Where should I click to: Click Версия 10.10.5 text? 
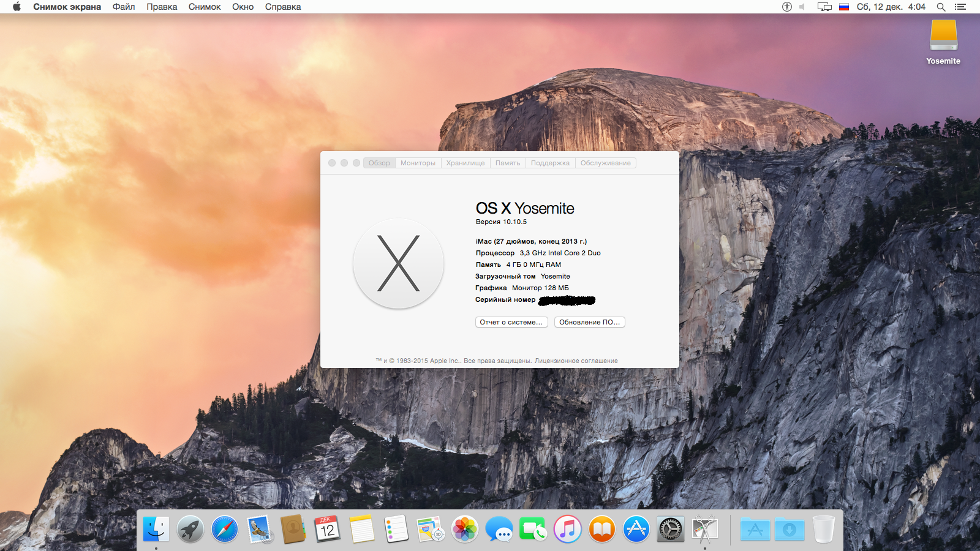point(501,222)
